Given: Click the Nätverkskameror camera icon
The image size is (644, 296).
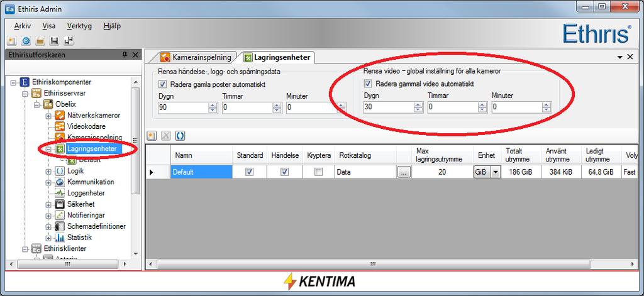Looking at the screenshot, I should pyautogui.click(x=60, y=116).
